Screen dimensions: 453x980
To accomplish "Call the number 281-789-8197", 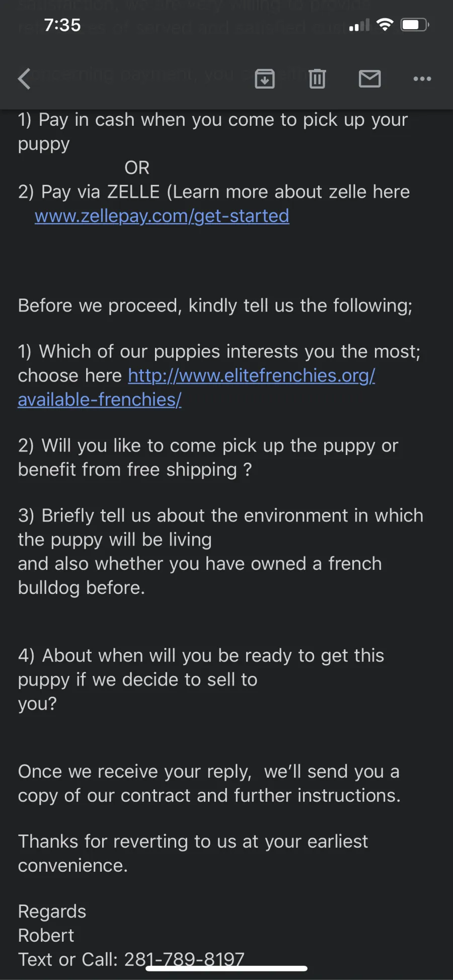I will 184,959.
